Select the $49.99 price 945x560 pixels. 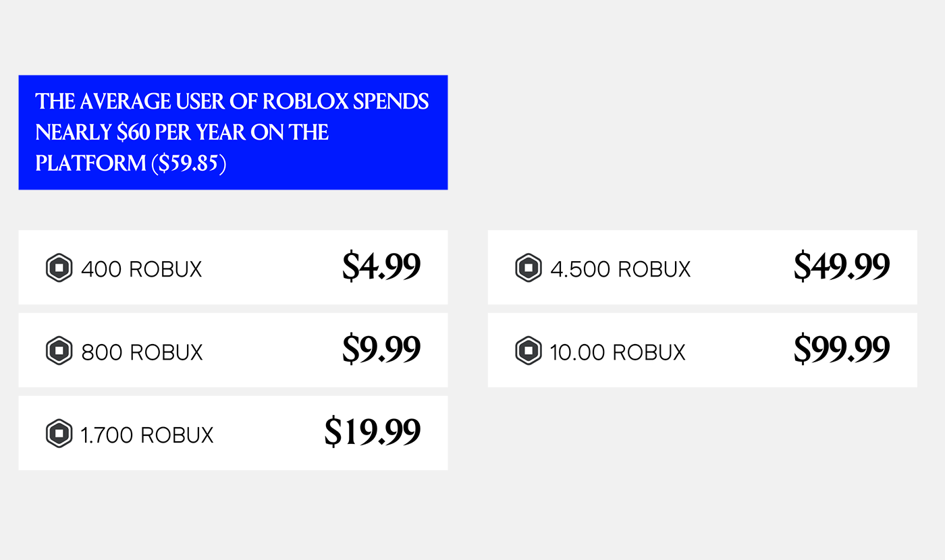coord(842,267)
